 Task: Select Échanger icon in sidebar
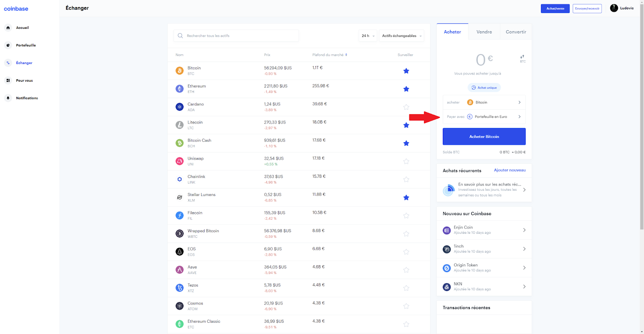point(8,63)
